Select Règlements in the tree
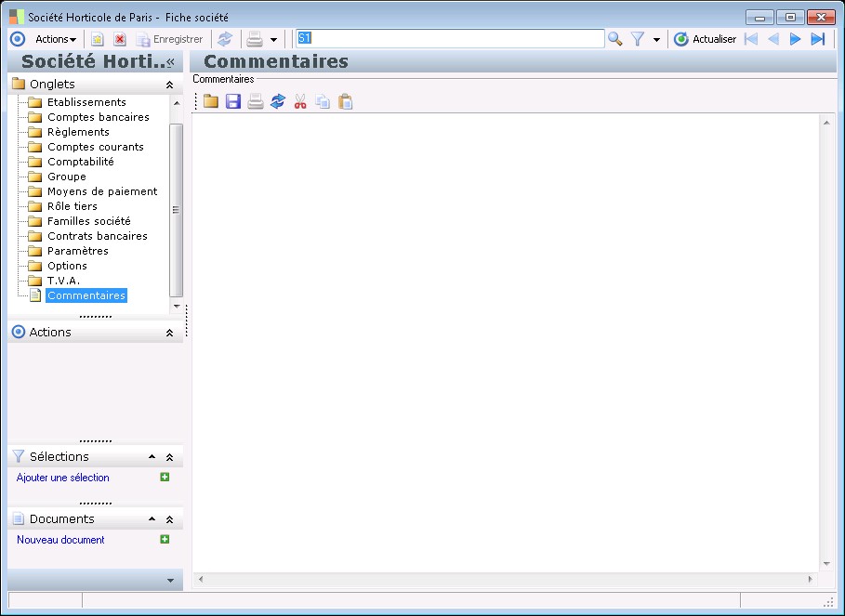Image resolution: width=845 pixels, height=616 pixels. click(x=78, y=132)
